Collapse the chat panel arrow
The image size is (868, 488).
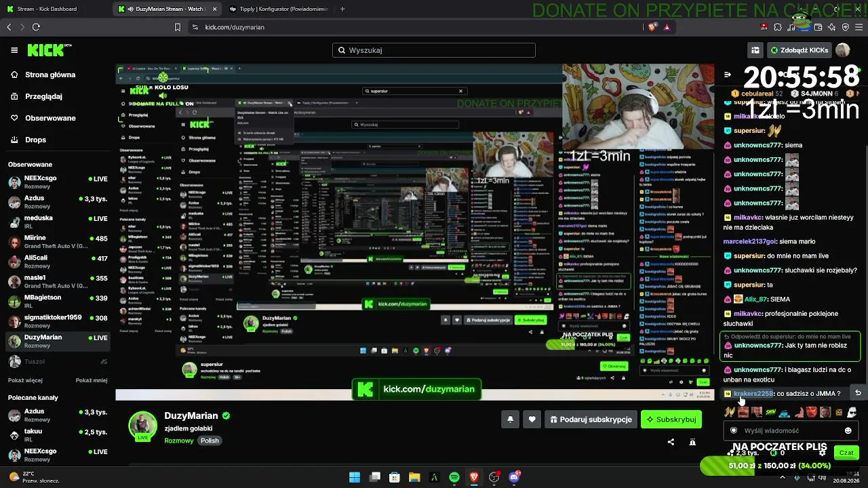tap(727, 75)
